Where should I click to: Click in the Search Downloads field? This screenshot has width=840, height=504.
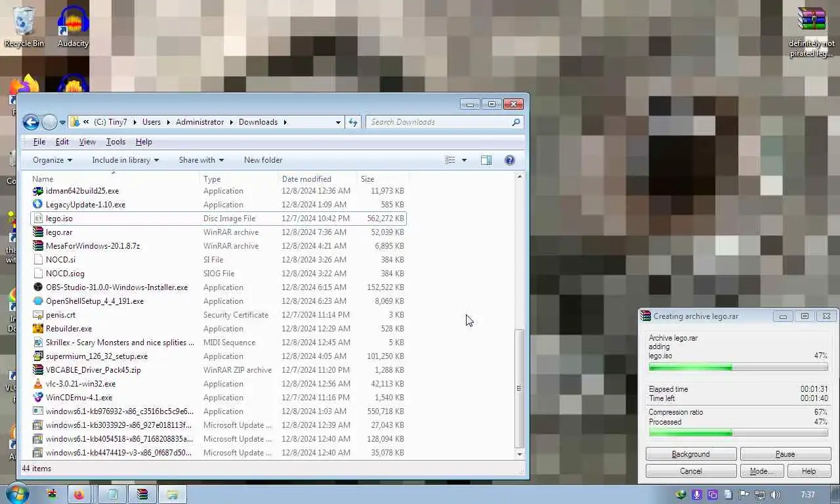coord(438,122)
